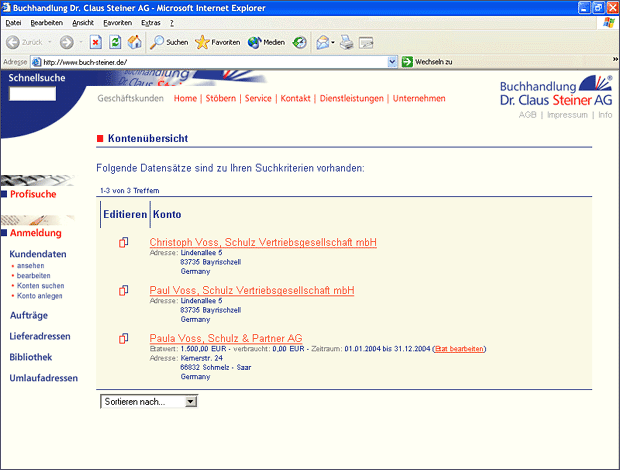
Task: Click the Edit page toolbar icon
Action: (366, 42)
